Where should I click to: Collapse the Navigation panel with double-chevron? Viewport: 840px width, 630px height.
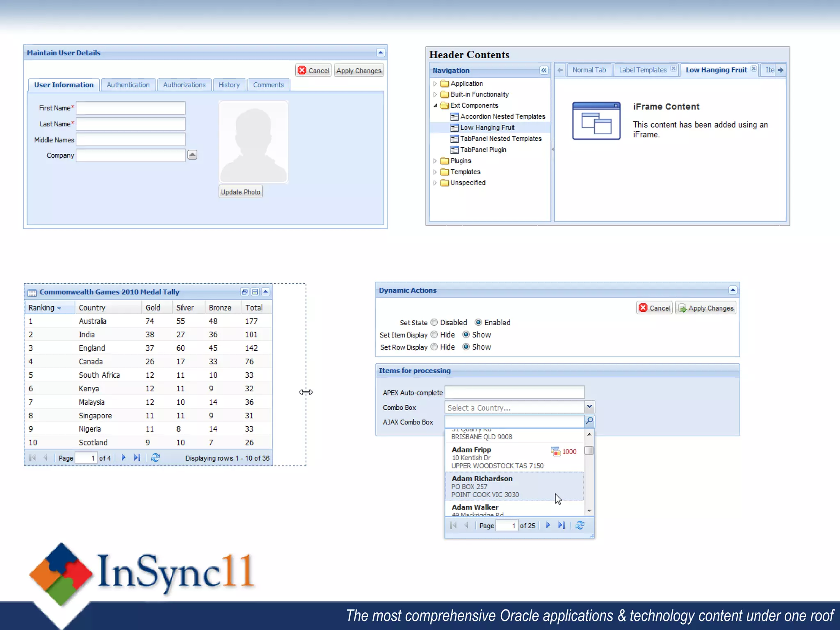544,70
